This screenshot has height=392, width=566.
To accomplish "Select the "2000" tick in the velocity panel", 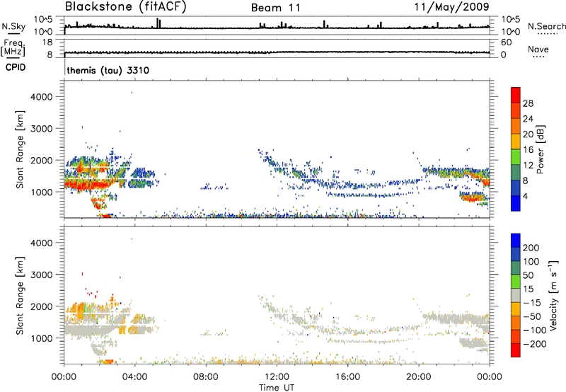I will (x=42, y=306).
